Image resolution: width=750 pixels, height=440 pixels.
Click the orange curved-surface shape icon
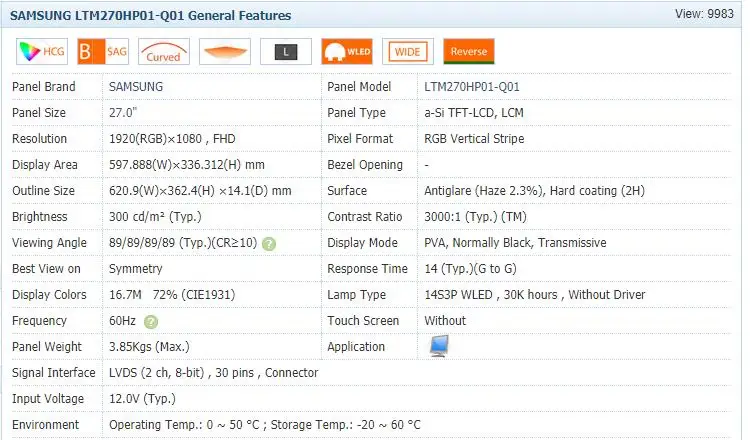tap(225, 51)
